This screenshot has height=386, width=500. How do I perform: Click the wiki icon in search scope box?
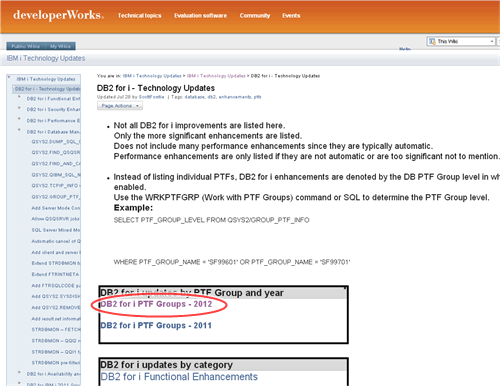(432, 41)
